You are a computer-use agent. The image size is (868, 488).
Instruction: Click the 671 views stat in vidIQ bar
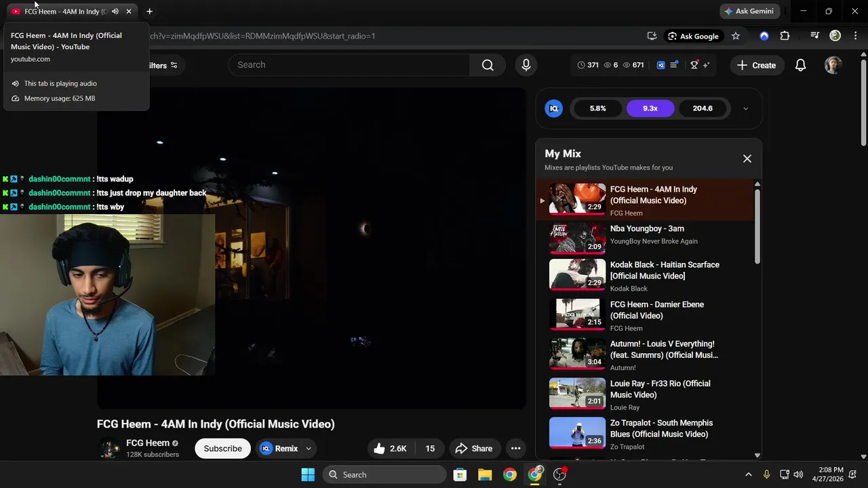[x=633, y=65]
